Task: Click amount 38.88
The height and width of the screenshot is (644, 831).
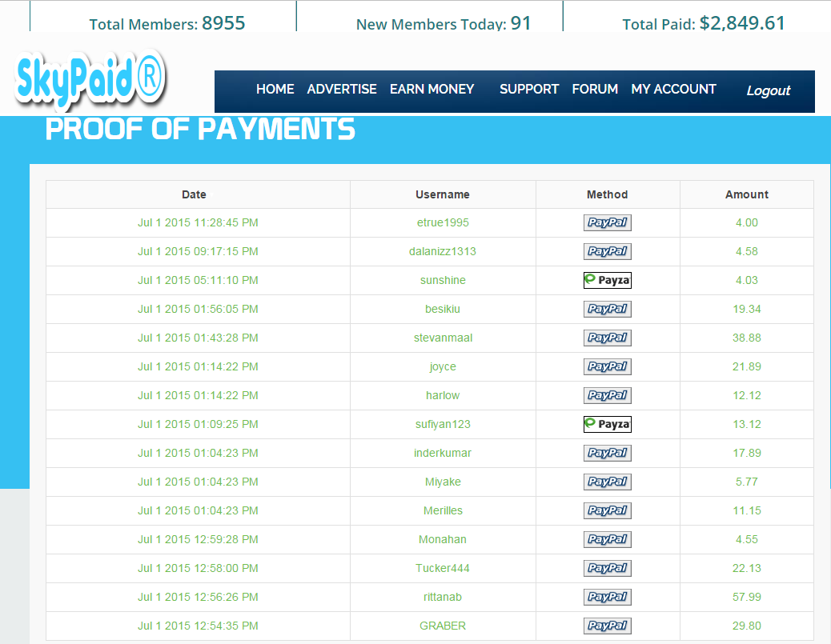Action: [747, 338]
